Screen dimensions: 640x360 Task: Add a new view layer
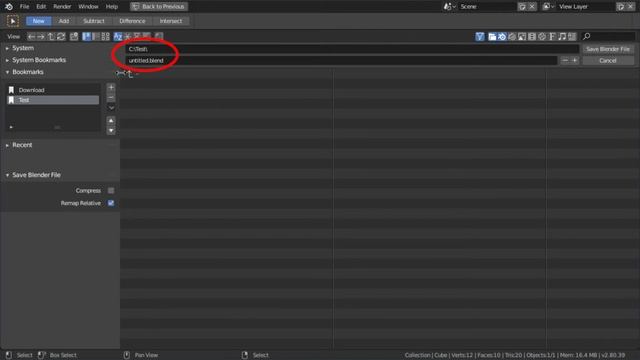(620, 7)
